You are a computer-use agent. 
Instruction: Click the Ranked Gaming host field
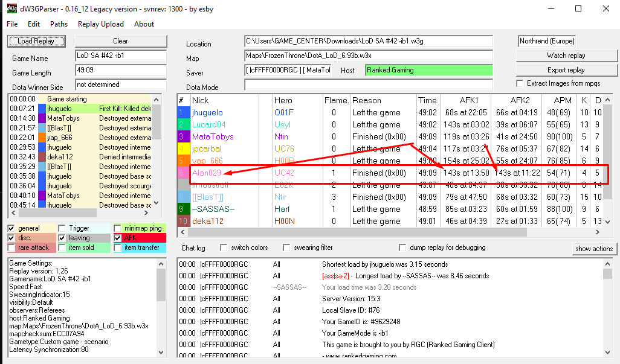[x=429, y=70]
